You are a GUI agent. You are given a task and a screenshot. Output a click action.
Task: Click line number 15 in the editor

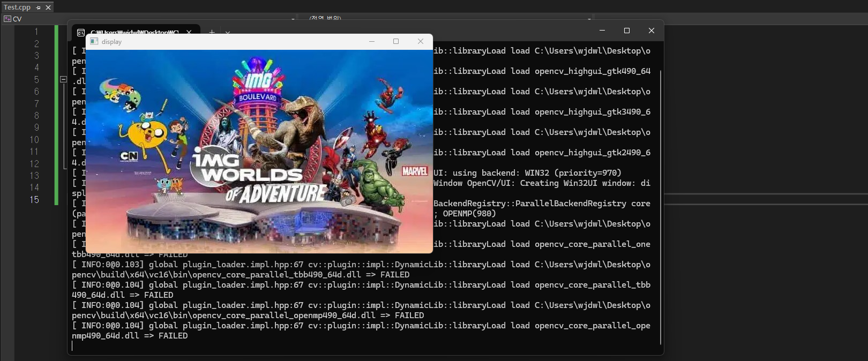(34, 199)
